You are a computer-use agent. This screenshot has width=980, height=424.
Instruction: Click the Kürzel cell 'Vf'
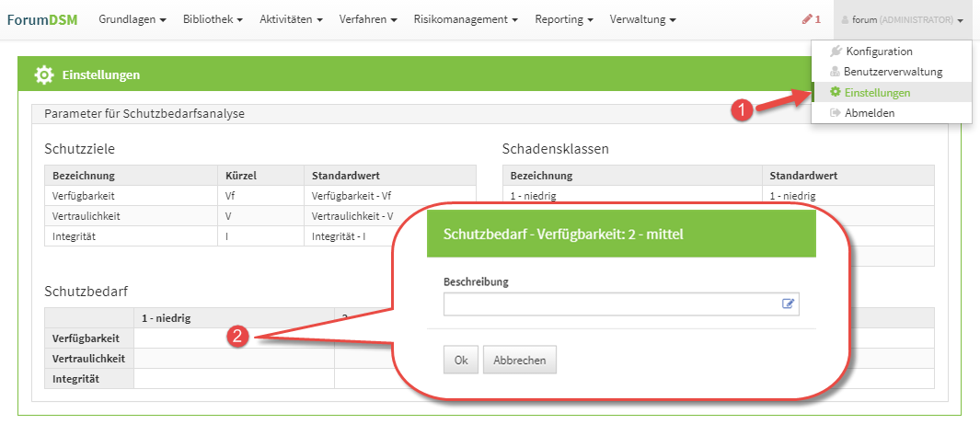[260, 196]
